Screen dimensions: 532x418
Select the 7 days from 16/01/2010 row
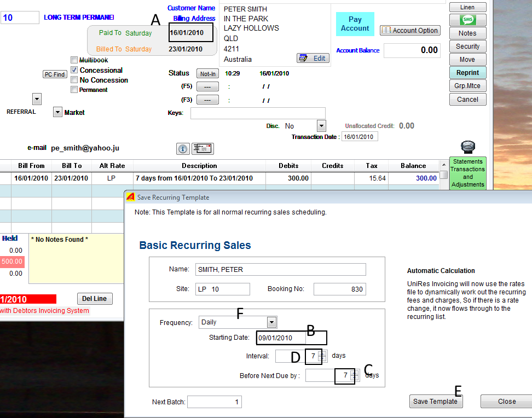(219, 178)
